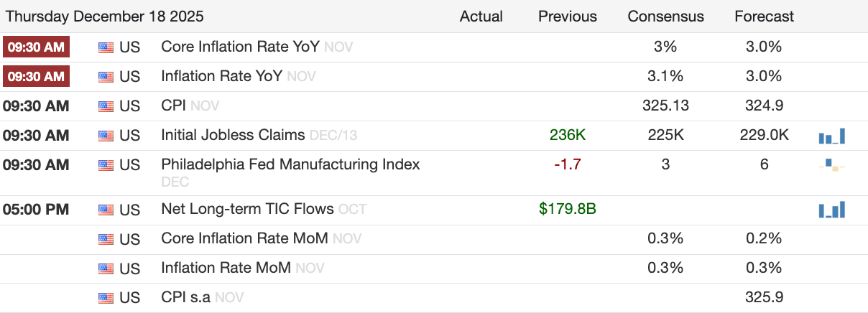Viewport: 868px width, 313px height.
Task: Click the US flag beside Initial Jobless Claims
Action: (x=106, y=135)
